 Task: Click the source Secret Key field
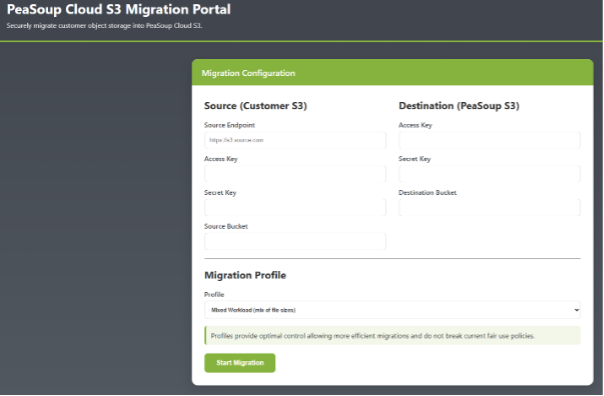[295, 208]
